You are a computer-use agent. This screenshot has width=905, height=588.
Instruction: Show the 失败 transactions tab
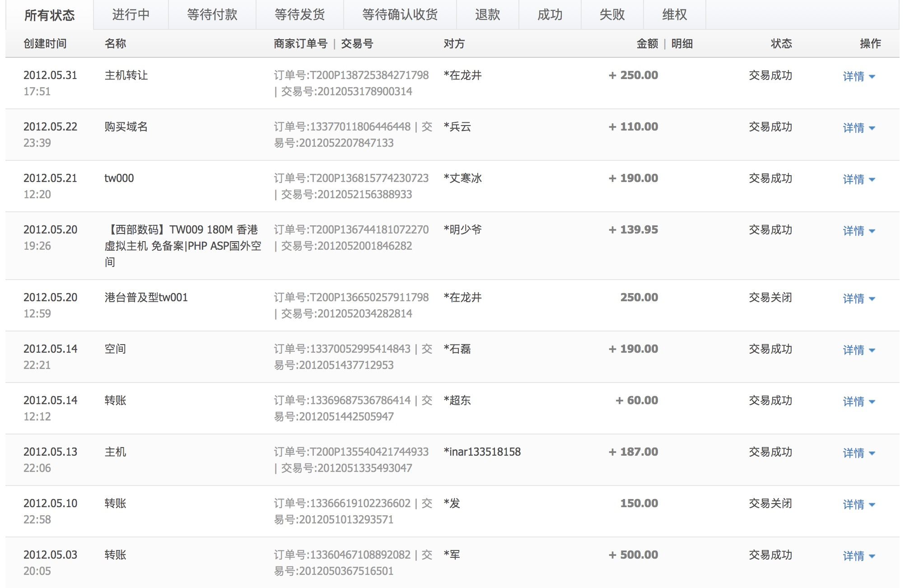click(612, 15)
